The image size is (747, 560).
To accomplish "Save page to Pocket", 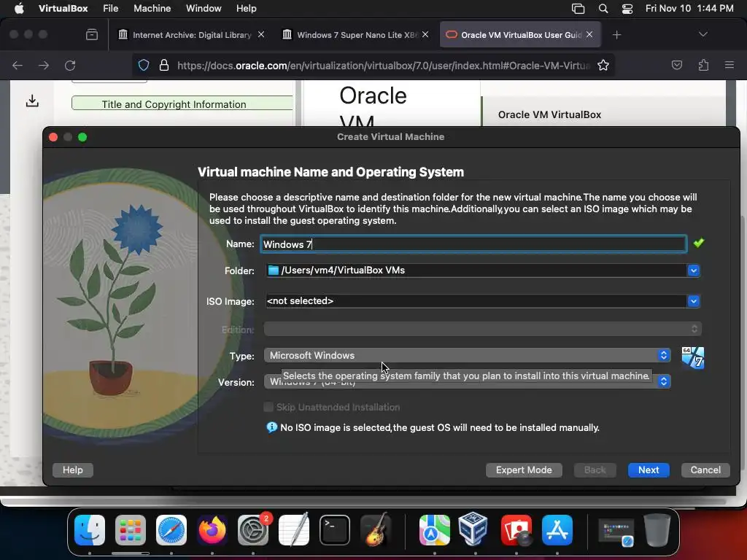I will (x=676, y=65).
